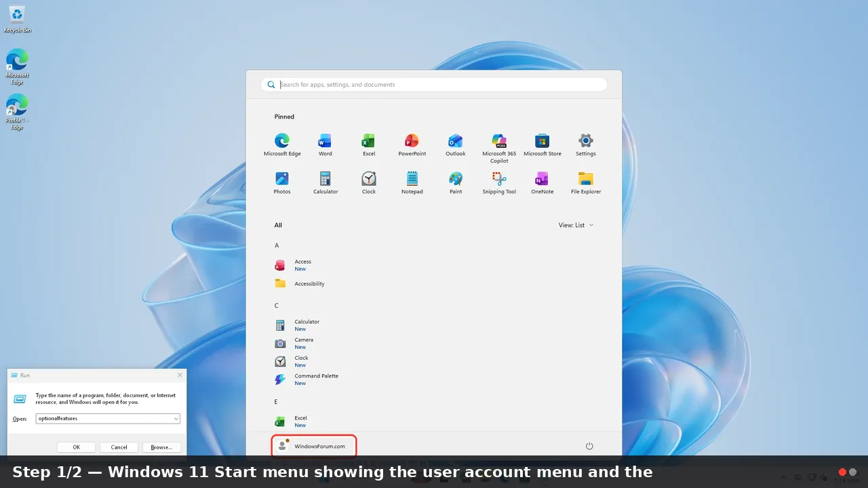Open the Paint app
The width and height of the screenshot is (868, 488).
pos(456,183)
